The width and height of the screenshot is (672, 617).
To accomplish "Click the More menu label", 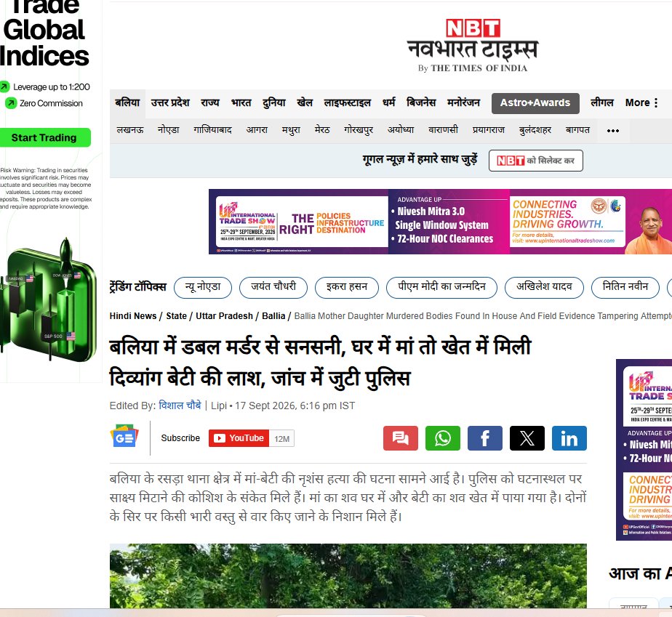I will click(637, 102).
